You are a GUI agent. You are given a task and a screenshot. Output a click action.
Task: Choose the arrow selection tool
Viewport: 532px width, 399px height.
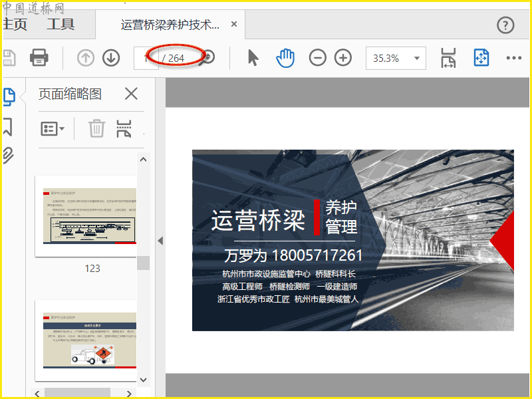253,58
